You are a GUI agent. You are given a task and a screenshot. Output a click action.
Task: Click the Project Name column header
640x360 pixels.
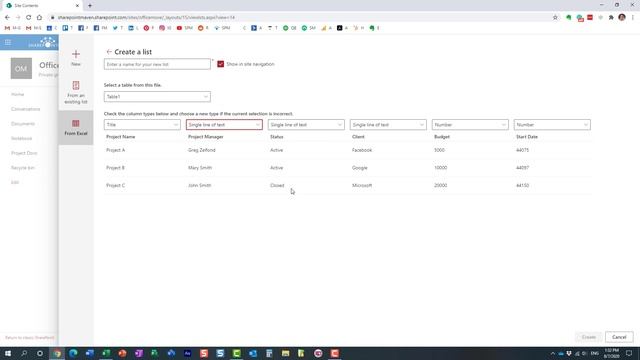pyautogui.click(x=120, y=137)
